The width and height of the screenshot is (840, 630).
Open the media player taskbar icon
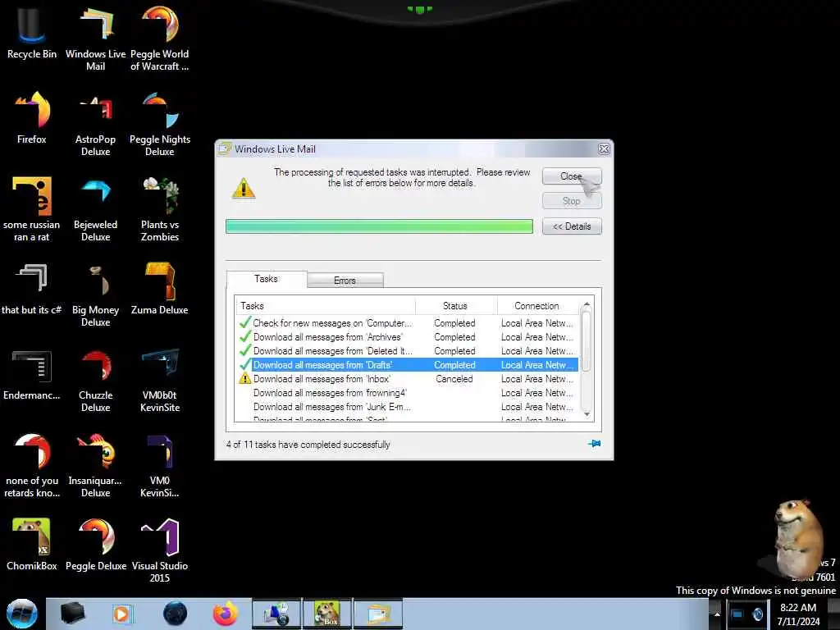(x=121, y=614)
